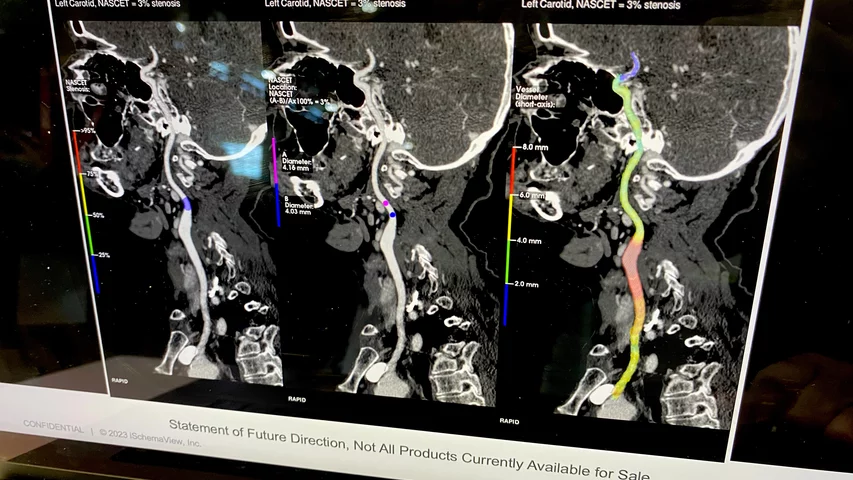Click the 'NASCET Stenosis:' legend heading
Viewport: 853px width, 480px height.
coord(77,85)
